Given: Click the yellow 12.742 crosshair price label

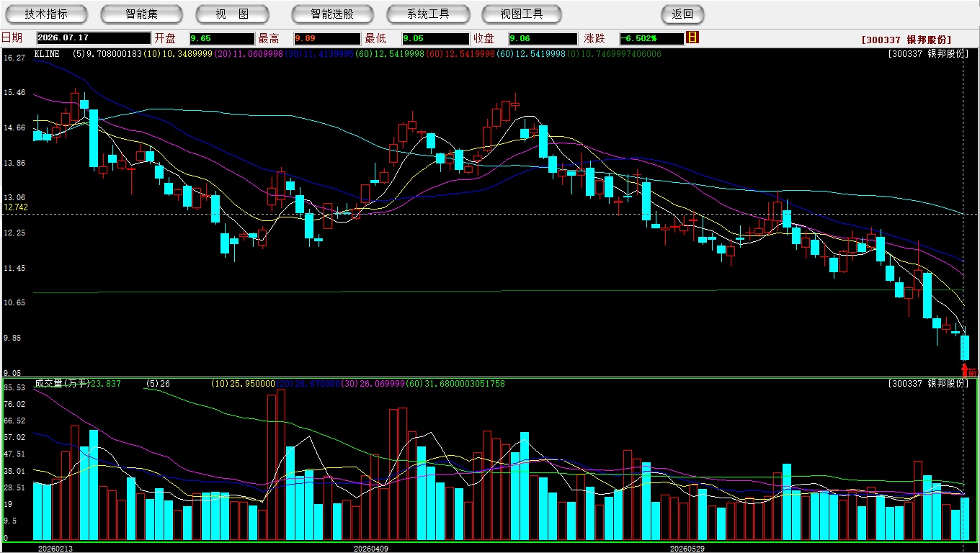Looking at the screenshot, I should pos(16,207).
